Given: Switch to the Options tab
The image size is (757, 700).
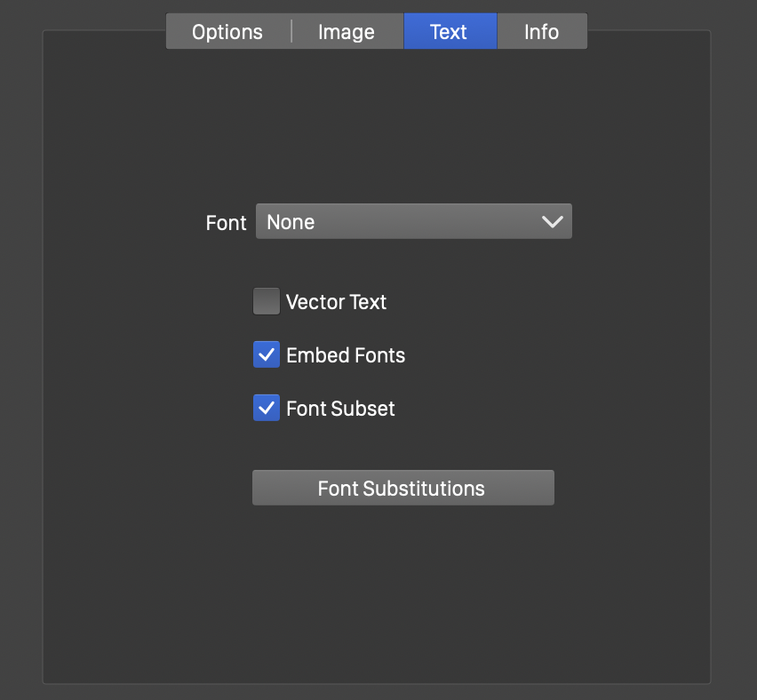Looking at the screenshot, I should [x=227, y=32].
